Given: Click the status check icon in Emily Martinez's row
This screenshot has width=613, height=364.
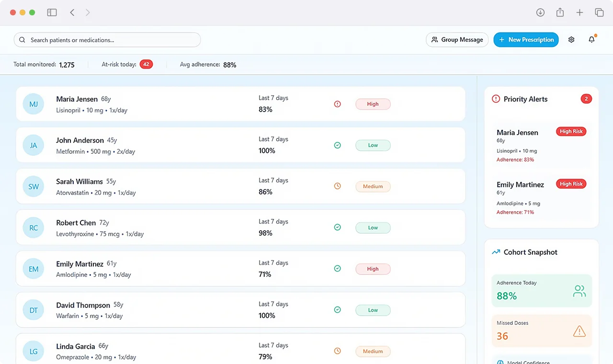Looking at the screenshot, I should pos(337,269).
